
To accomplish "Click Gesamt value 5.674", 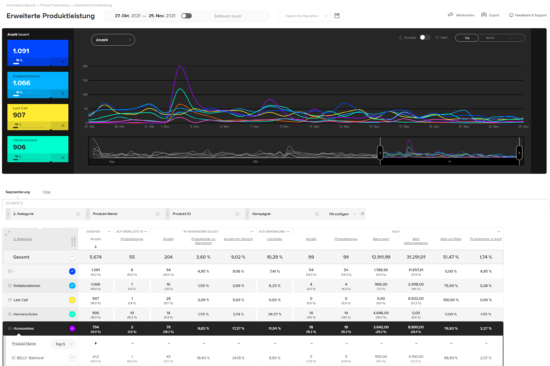I will (95, 257).
